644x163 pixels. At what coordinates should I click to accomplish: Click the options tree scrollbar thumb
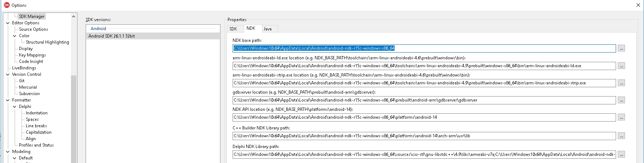click(x=74, y=119)
